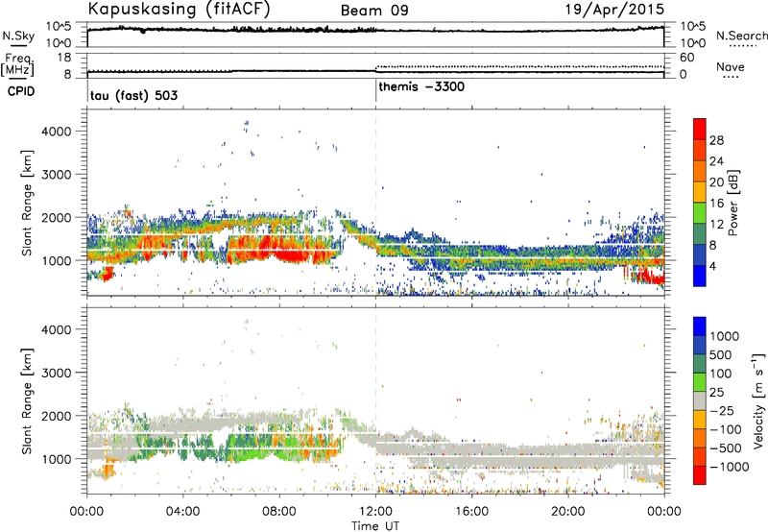
Task: Pick the bright blue top segment of Velocity colorbar
Action: tap(700, 326)
